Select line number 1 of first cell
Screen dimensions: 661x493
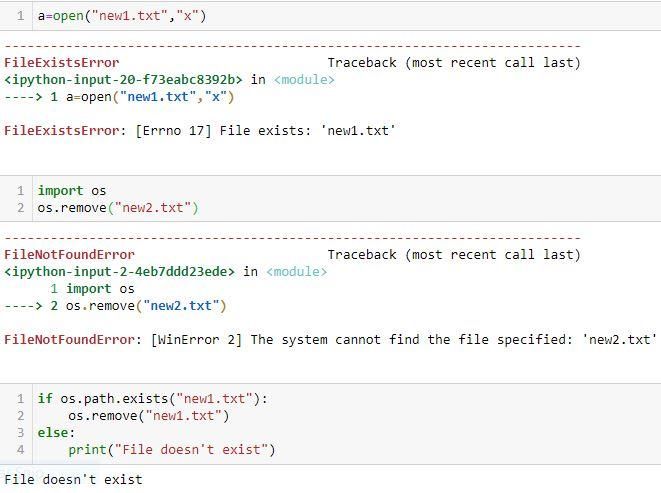tap(21, 16)
